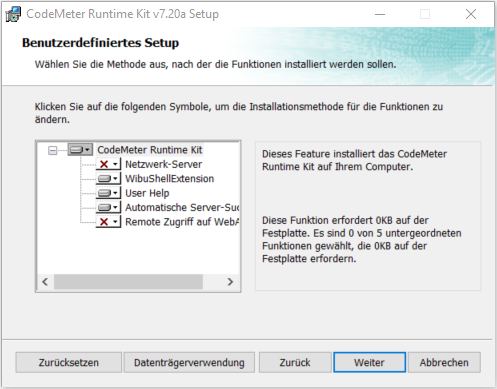
Task: Open the dropdown arrow for CodeMeter Runtime Kit
Action: 88,150
